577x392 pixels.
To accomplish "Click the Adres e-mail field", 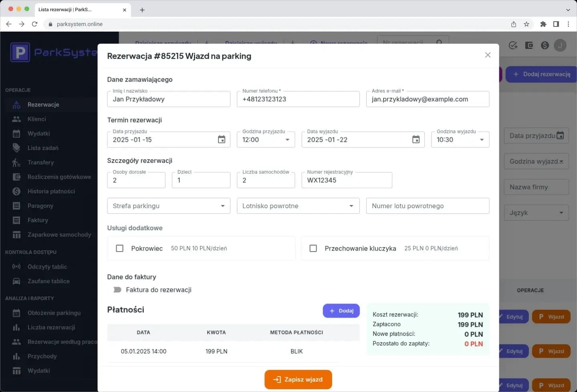I will click(x=428, y=99).
